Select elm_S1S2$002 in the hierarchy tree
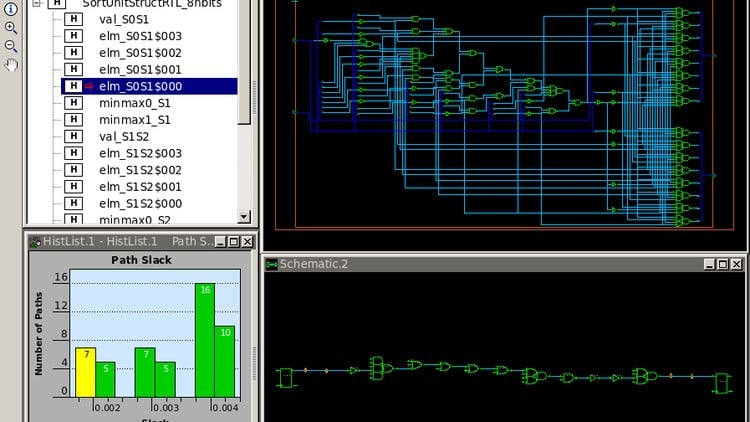 point(140,170)
